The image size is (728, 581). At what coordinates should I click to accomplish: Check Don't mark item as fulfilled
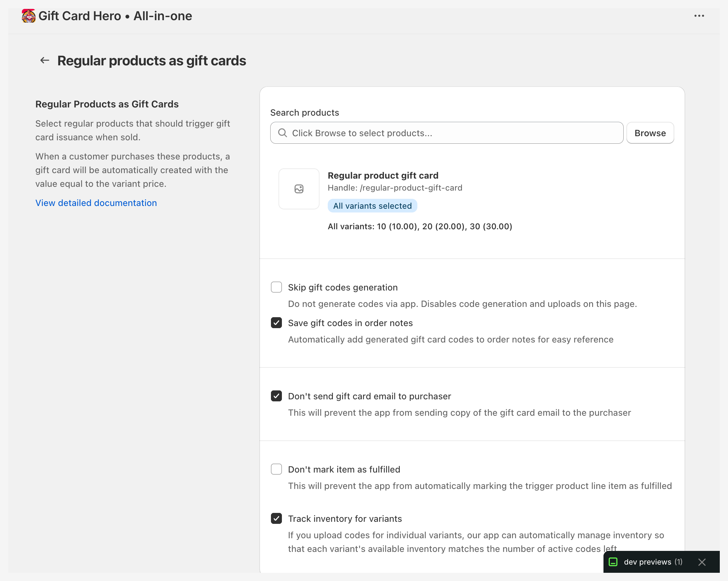pos(276,469)
